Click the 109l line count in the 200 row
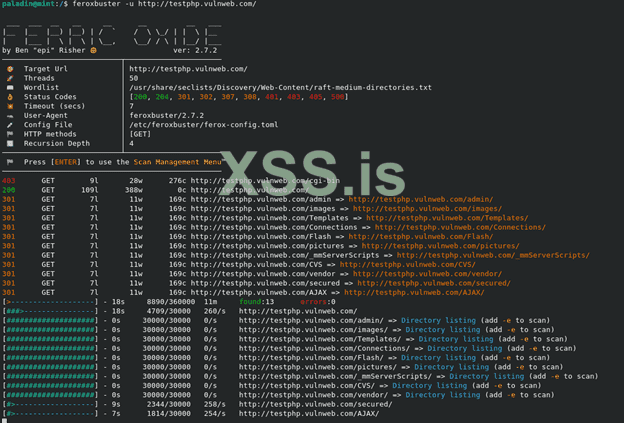 [90, 190]
